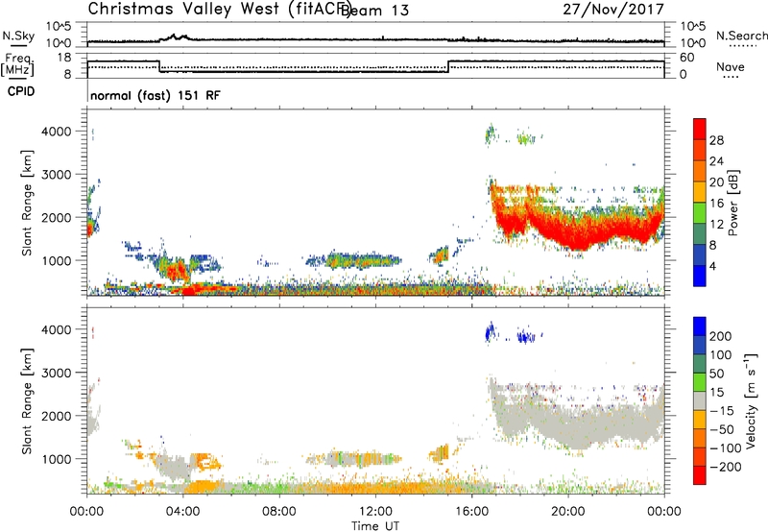Click the '4000' tick of the power panel
The image size is (768, 532).
(57, 132)
